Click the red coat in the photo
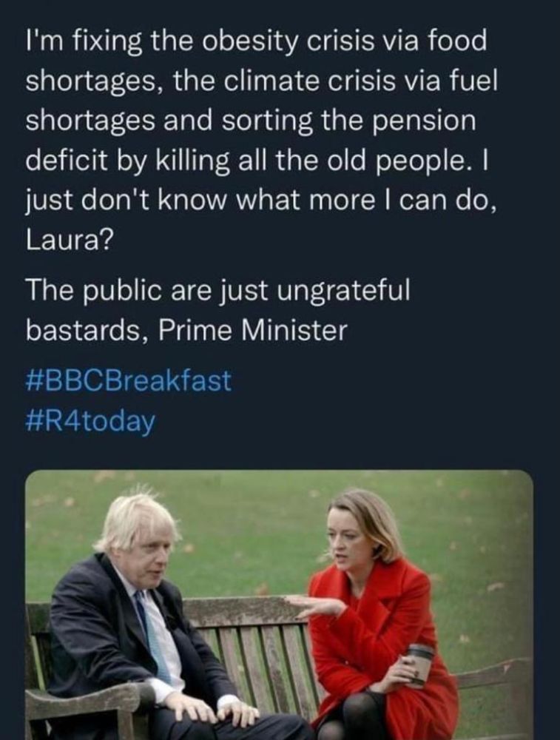Image resolution: width=560 pixels, height=740 pixels. point(377,651)
